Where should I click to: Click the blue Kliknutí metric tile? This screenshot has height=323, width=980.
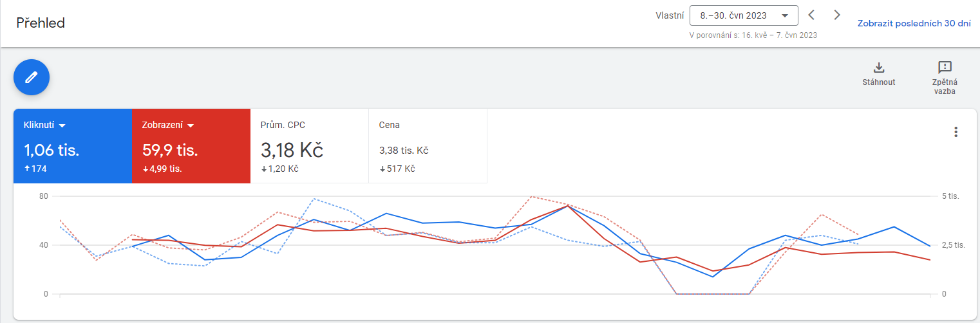(73, 146)
